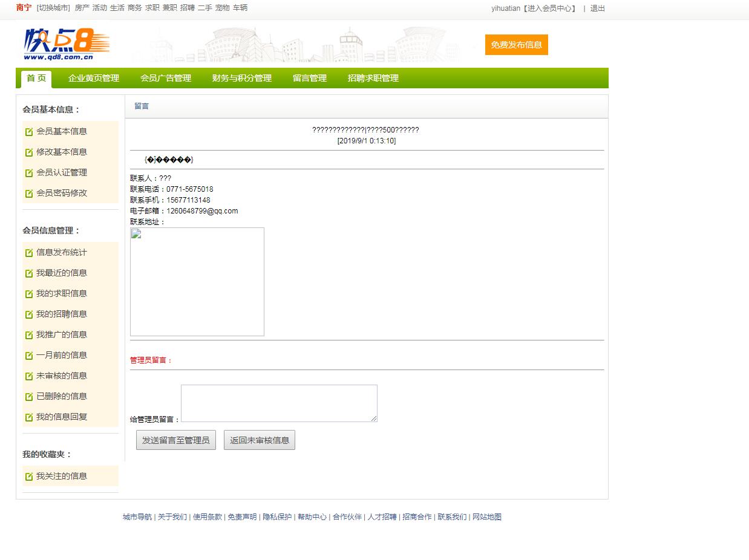Click the edit icon beside 信息发布统计
Viewport: 749px width, 560px height.
[x=29, y=253]
